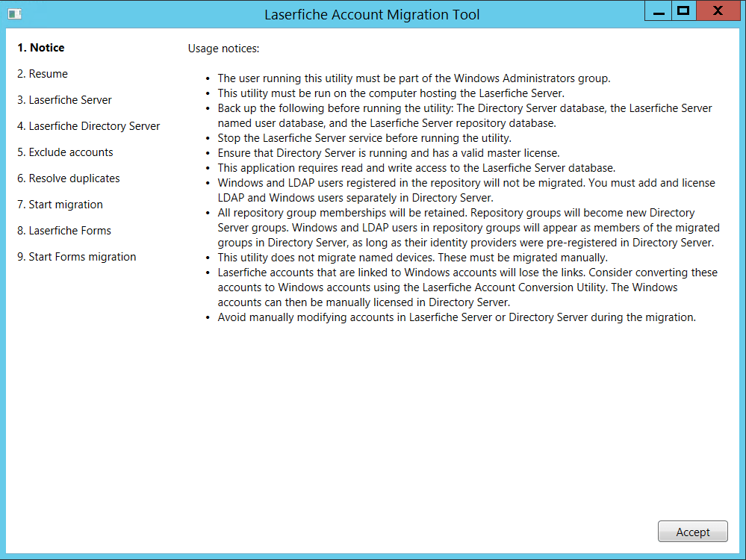Screen dimensions: 746x560
Task: Go to the 2. Resume step
Action: click(43, 74)
